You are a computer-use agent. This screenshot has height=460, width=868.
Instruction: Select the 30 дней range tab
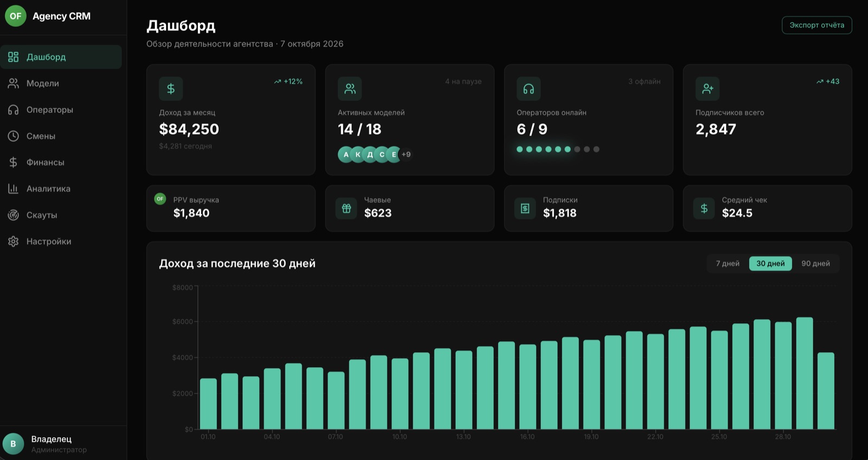click(x=770, y=264)
